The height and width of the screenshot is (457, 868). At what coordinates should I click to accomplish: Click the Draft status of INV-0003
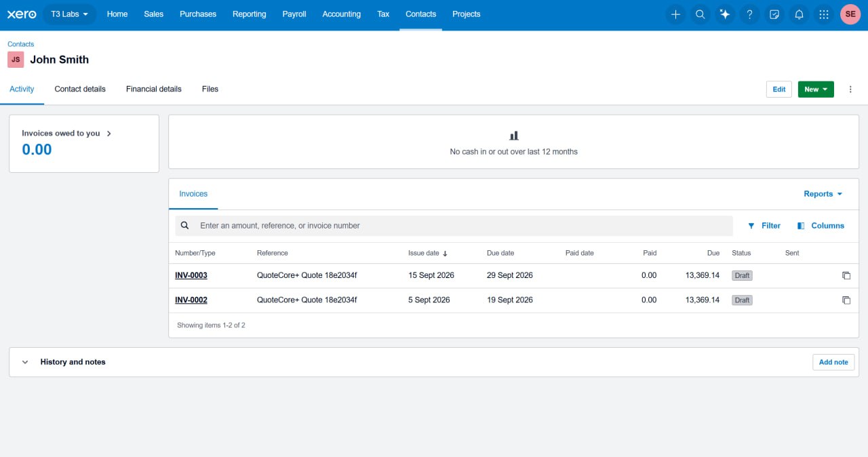pos(742,276)
